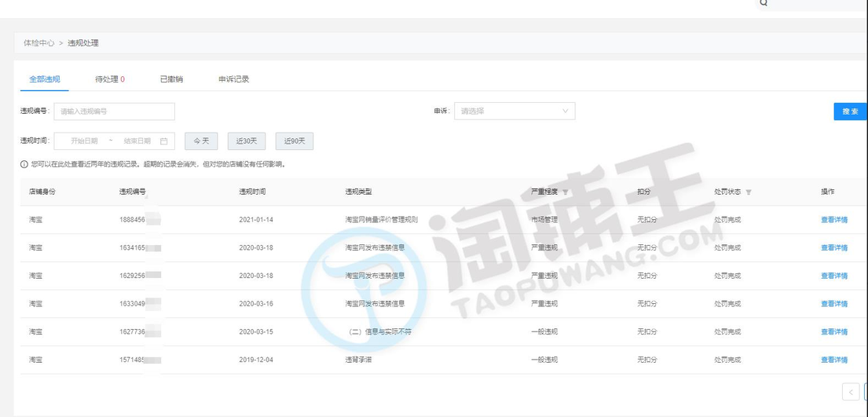Filter violations by 近90天
Viewport: 868px width, 417px height.
(295, 141)
